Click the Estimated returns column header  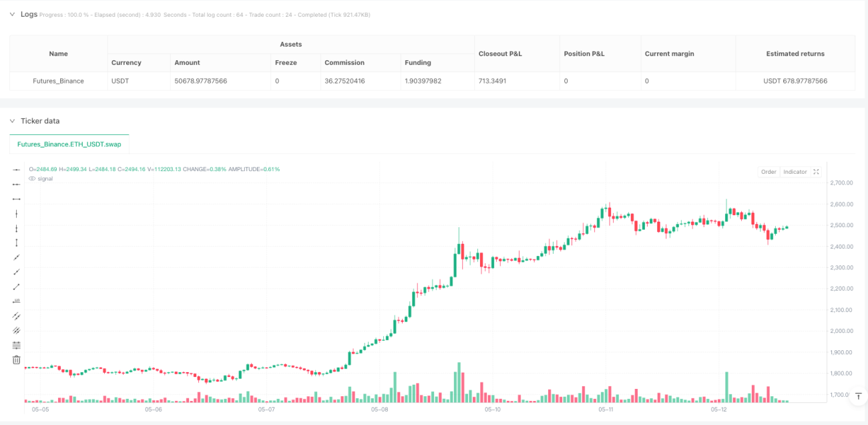point(795,53)
